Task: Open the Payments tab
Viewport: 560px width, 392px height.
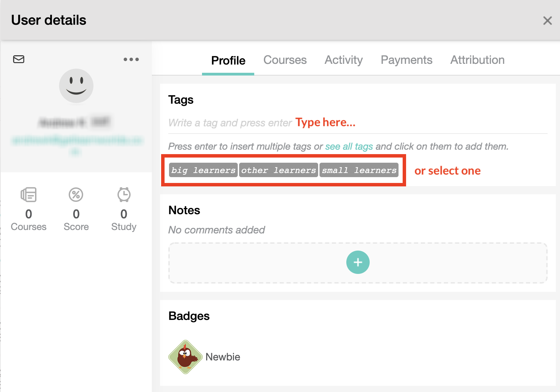Action: pos(406,60)
